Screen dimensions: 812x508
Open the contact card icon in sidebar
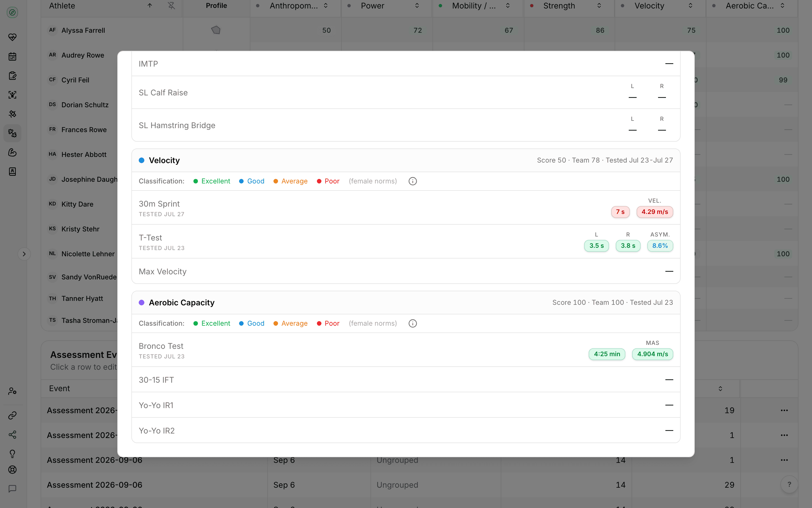click(12, 172)
